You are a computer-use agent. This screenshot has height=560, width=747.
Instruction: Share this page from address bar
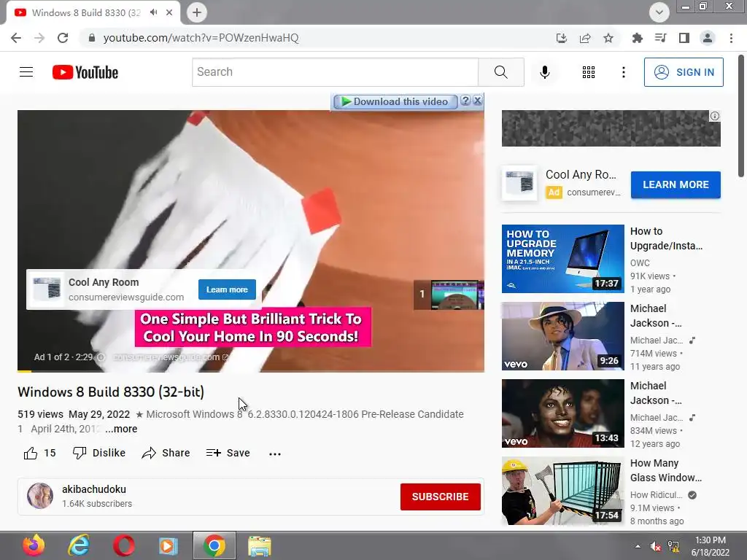[584, 38]
